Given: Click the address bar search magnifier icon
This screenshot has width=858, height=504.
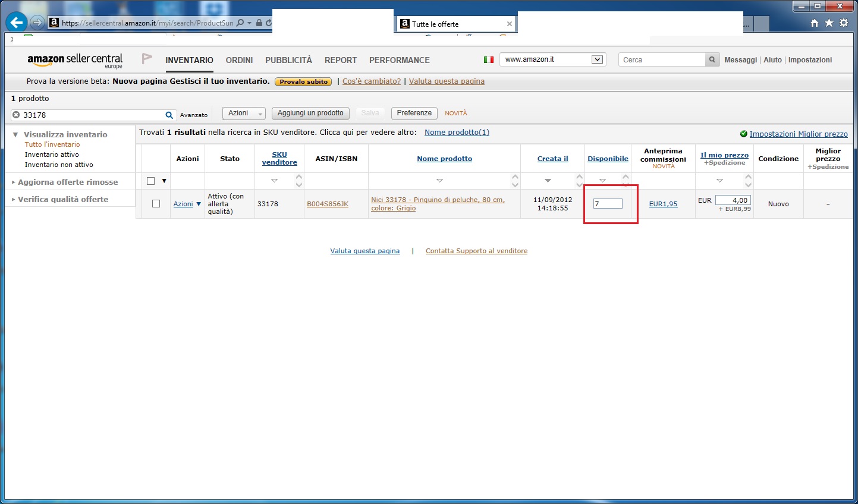Looking at the screenshot, I should click(x=240, y=23).
